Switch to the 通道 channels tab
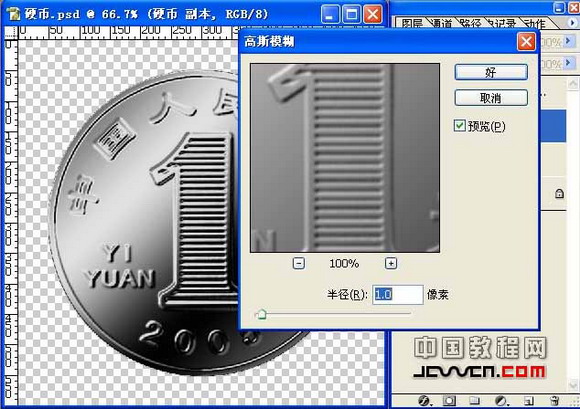 (441, 24)
